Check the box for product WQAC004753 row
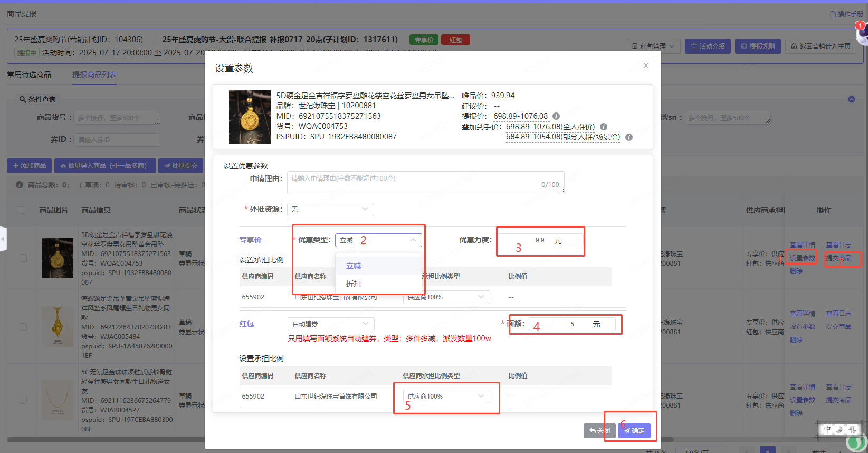The image size is (868, 453). pos(23,258)
